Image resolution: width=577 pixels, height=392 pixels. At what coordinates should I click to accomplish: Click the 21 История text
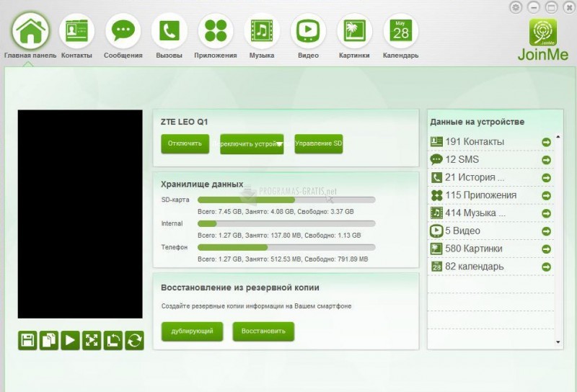[x=475, y=177]
